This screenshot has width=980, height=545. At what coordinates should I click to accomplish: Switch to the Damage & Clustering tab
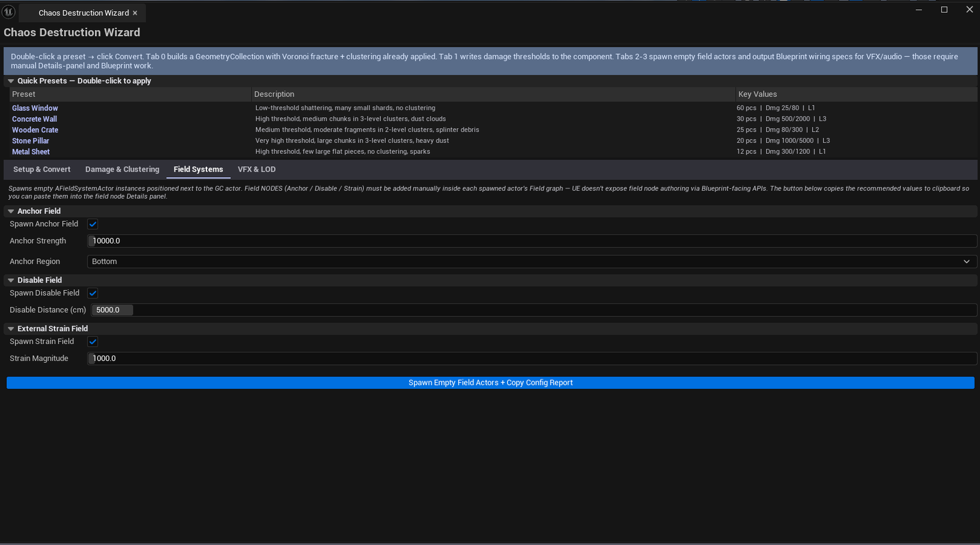point(122,169)
